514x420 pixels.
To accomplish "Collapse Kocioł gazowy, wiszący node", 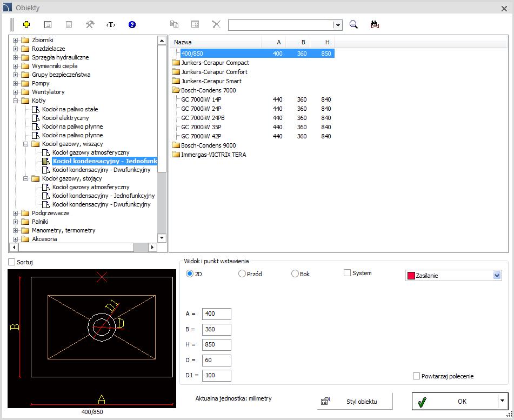I will pos(25,144).
